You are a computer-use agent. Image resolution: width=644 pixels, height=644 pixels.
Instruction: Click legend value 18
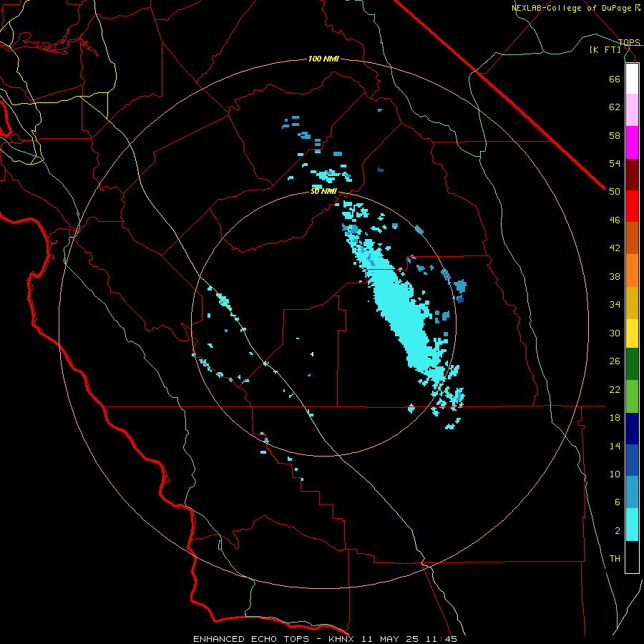615,417
